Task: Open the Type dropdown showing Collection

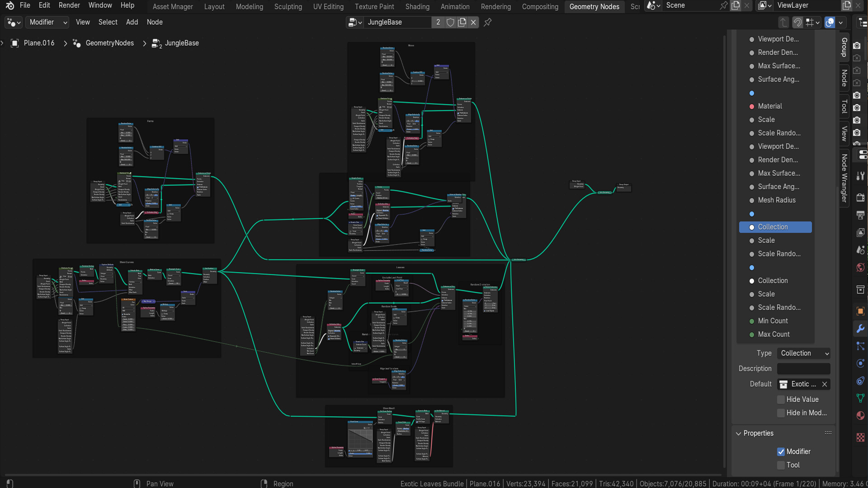Action: (x=803, y=353)
